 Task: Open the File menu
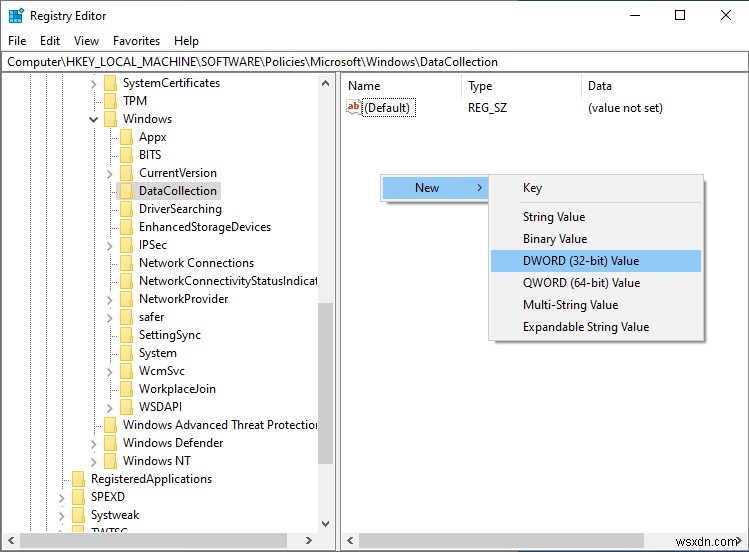[17, 41]
